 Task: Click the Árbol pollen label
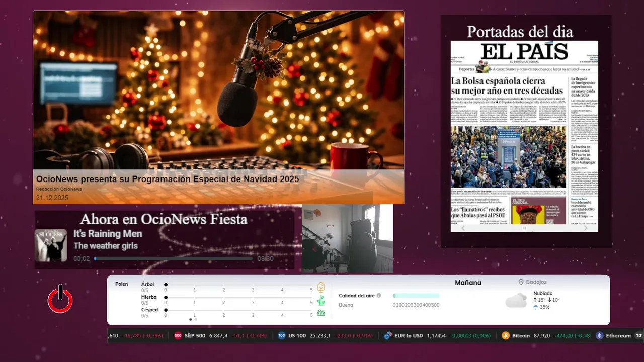pos(147,285)
